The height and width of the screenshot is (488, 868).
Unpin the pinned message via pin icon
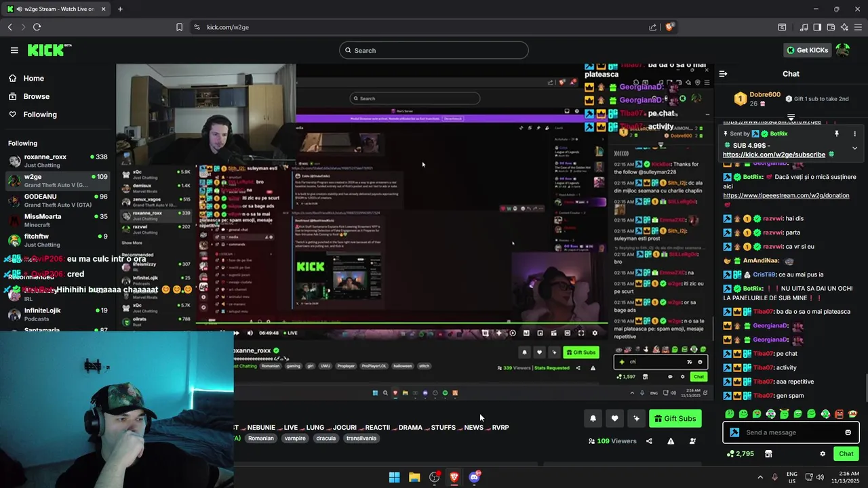coord(837,134)
